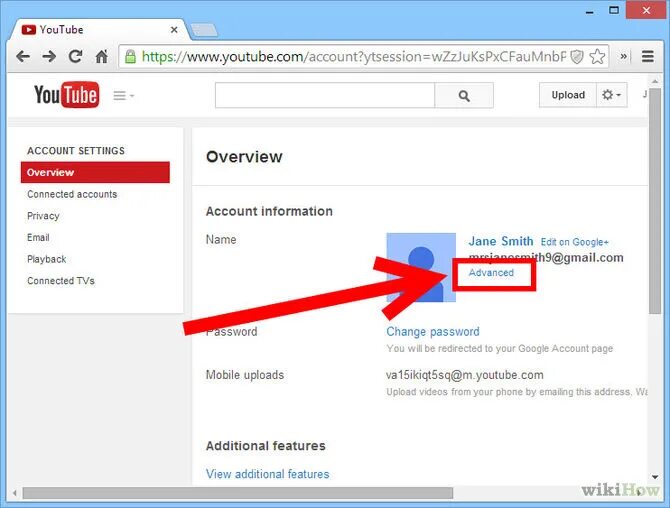The width and height of the screenshot is (670, 508).
Task: Click the horizontal scrollbar thumb
Action: (238, 493)
